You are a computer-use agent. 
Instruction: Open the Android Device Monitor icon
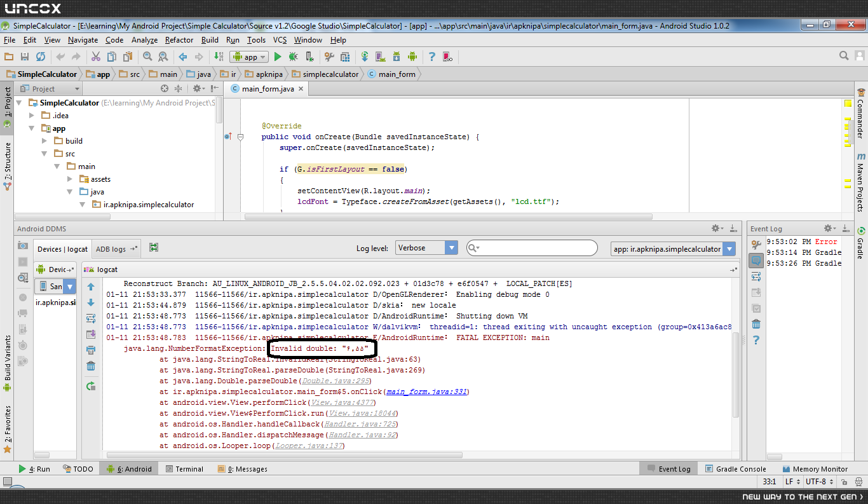(412, 57)
